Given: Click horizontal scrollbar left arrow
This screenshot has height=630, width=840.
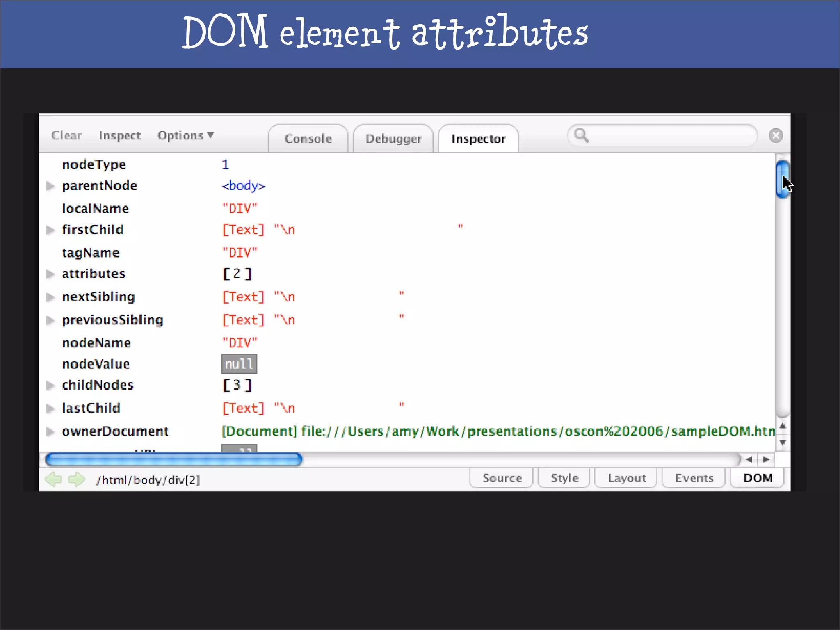Looking at the screenshot, I should pyautogui.click(x=749, y=459).
